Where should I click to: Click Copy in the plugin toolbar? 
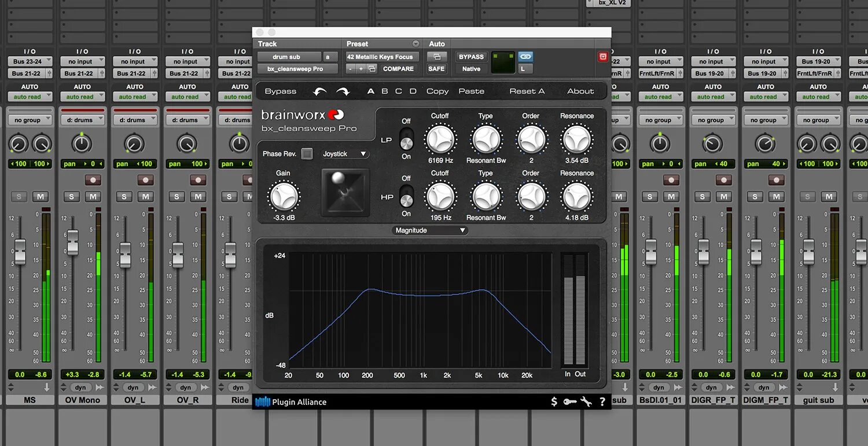(x=437, y=91)
